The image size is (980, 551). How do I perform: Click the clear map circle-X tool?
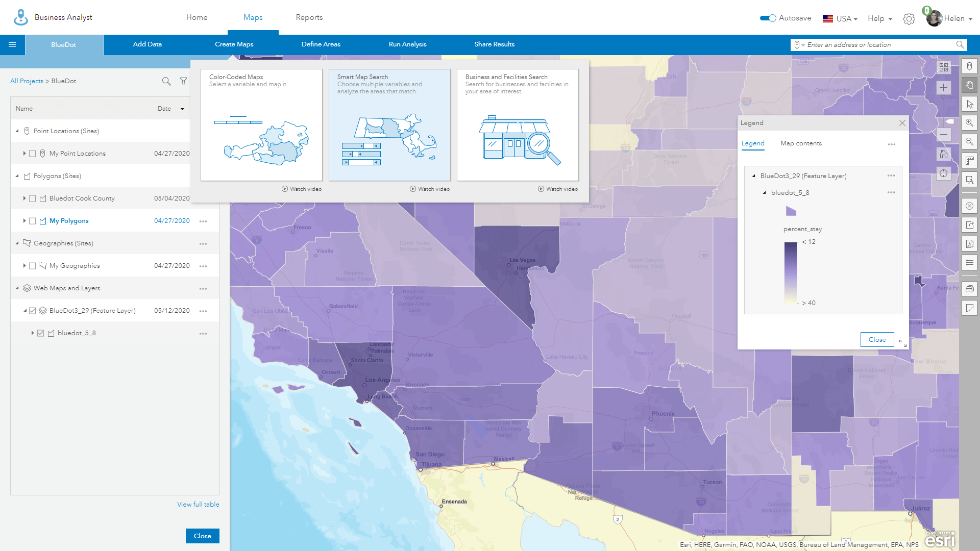[969, 206]
